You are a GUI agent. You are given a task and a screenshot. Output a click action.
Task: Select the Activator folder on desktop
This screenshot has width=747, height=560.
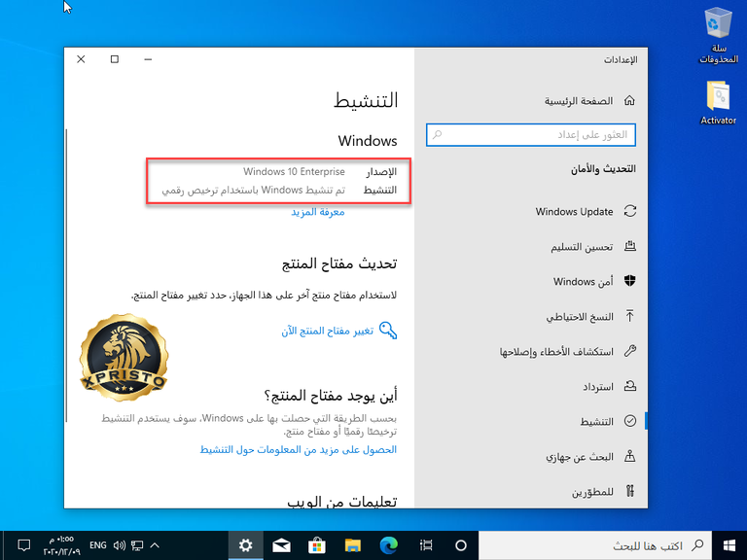(x=719, y=102)
